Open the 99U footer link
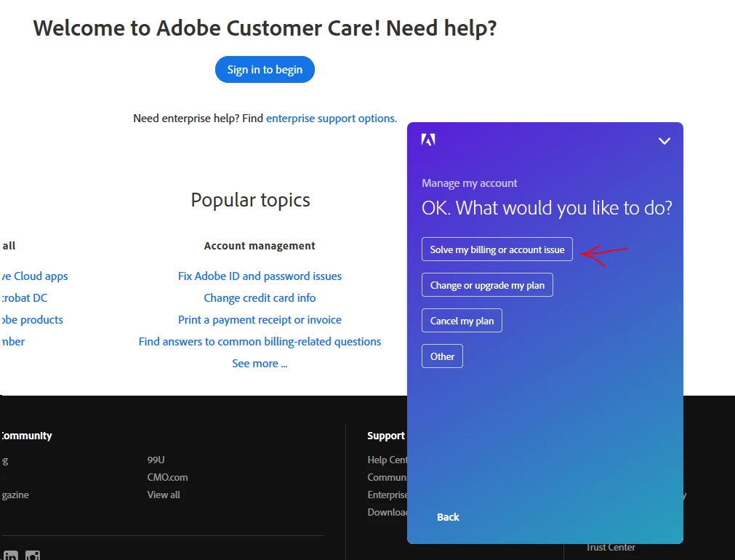This screenshot has width=735, height=560. point(156,460)
